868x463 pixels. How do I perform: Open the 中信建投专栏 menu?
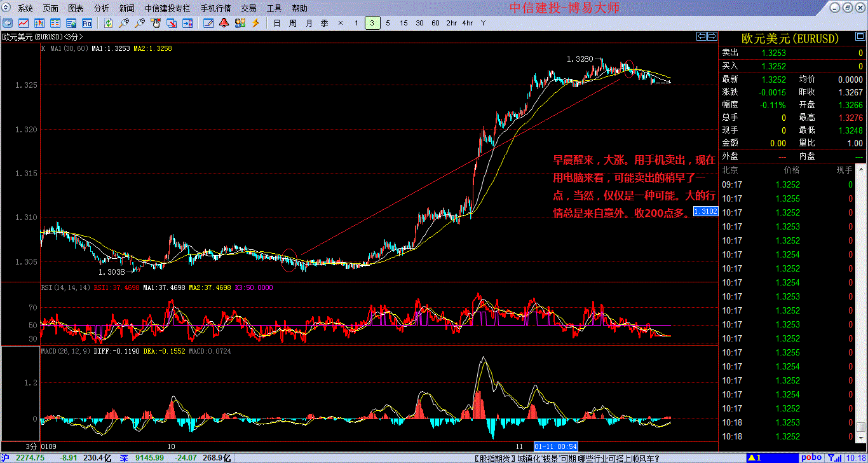pyautogui.click(x=167, y=8)
